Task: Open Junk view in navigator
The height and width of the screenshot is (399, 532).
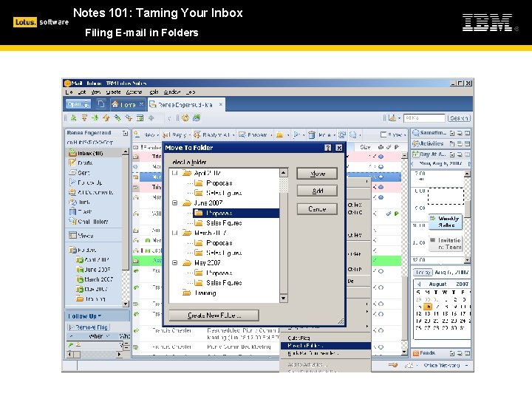Action: pyautogui.click(x=84, y=202)
